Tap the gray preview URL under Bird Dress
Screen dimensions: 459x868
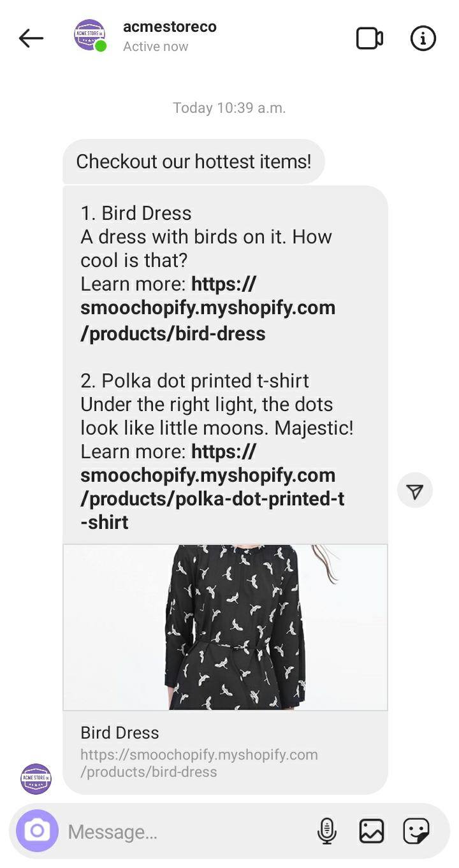point(199,763)
